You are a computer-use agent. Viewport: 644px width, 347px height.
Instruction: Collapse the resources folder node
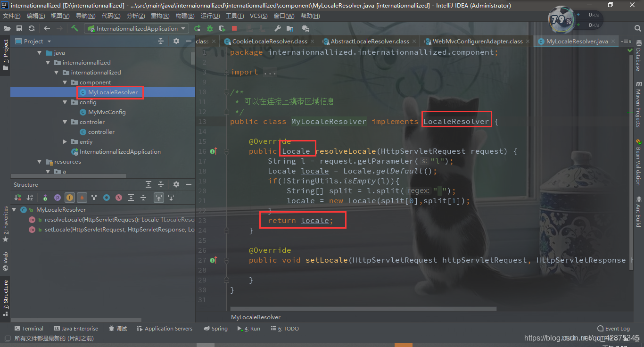pos(40,162)
